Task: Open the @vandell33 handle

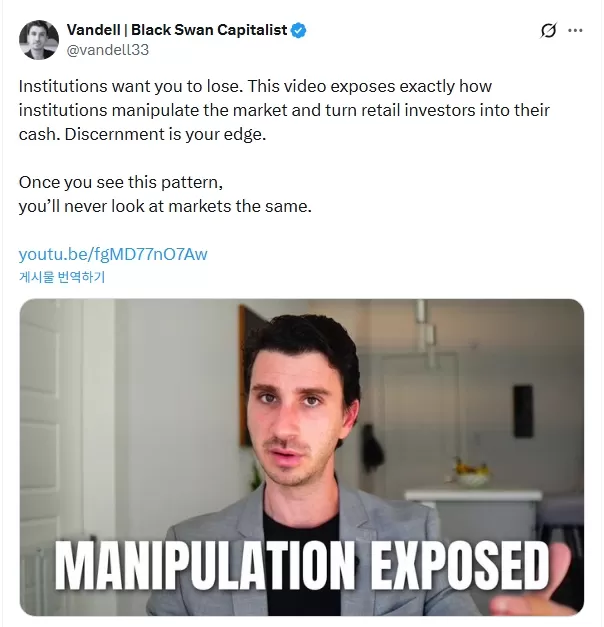Action: coord(108,50)
